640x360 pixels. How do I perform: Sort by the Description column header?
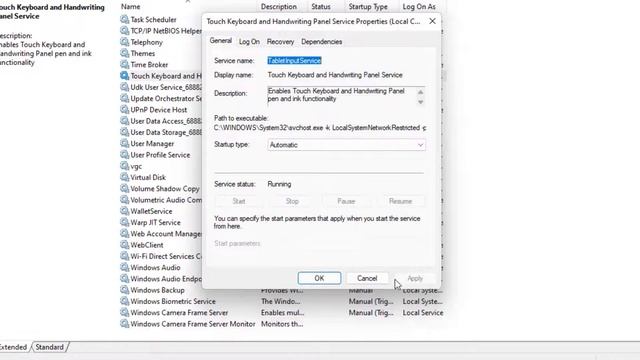point(279,7)
